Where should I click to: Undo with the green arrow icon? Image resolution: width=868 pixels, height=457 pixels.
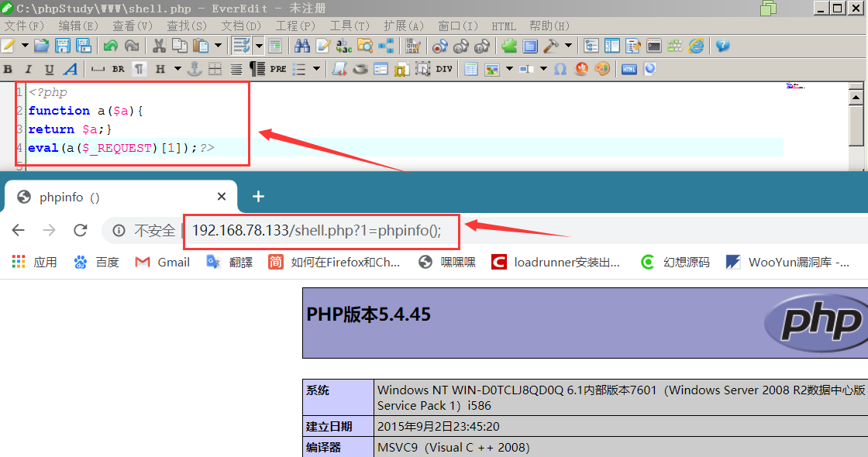tap(110, 46)
